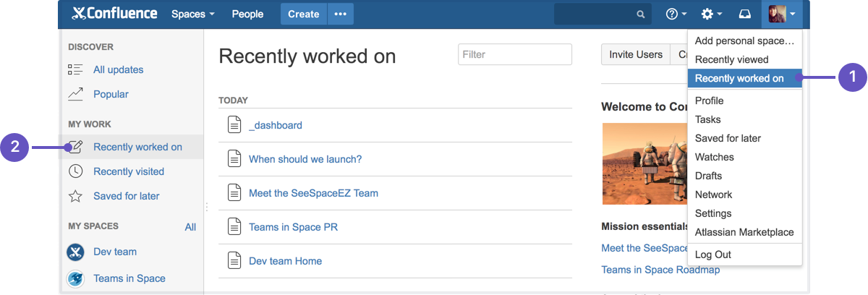Open Recently visited in sidebar
868x295 pixels.
coord(129,171)
